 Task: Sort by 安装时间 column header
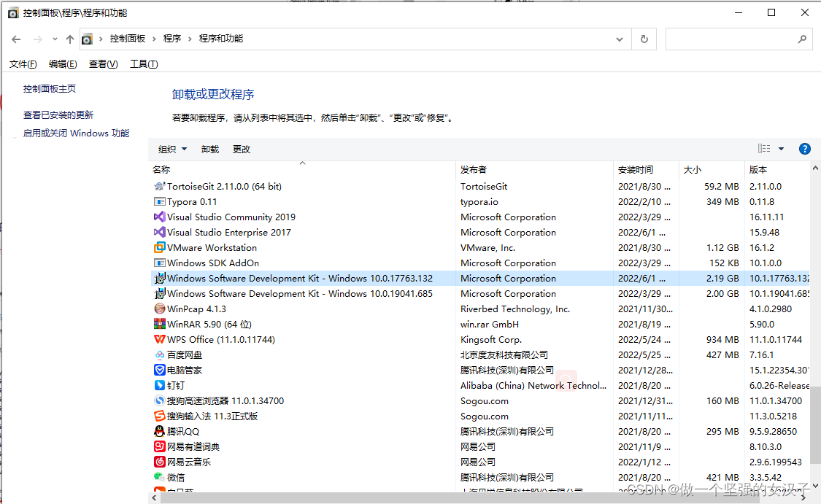click(646, 169)
